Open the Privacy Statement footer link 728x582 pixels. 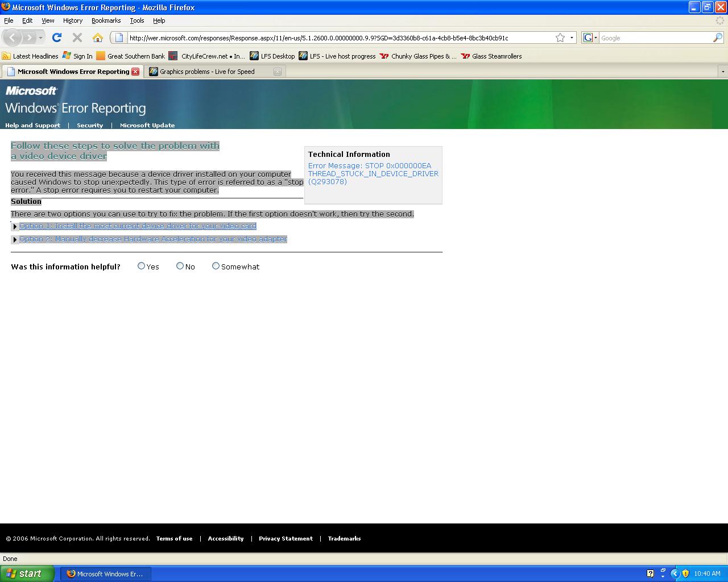coord(286,539)
